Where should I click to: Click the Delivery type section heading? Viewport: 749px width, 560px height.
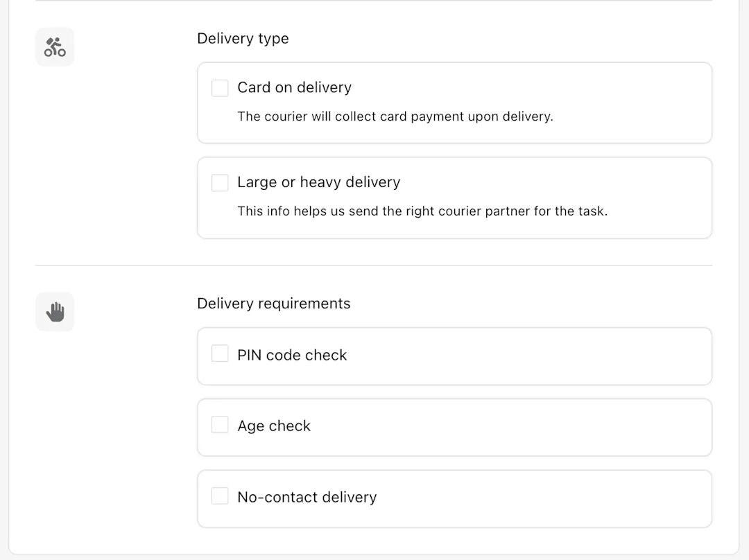click(x=243, y=38)
